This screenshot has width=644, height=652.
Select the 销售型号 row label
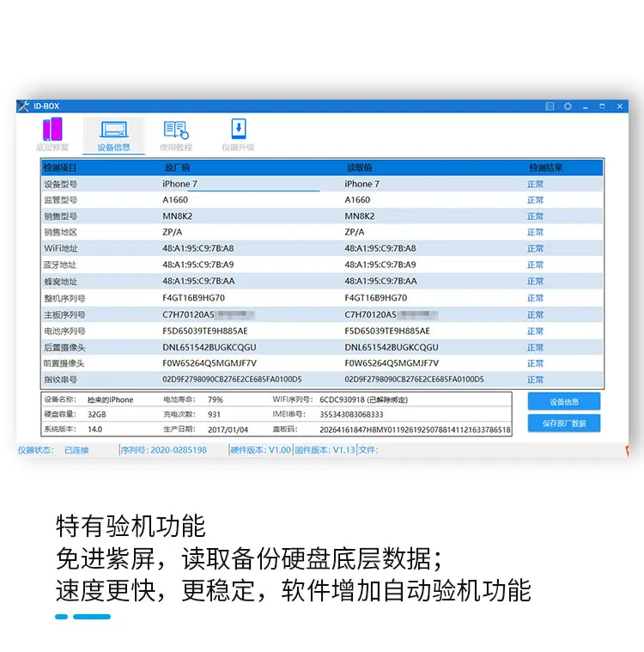click(x=61, y=216)
